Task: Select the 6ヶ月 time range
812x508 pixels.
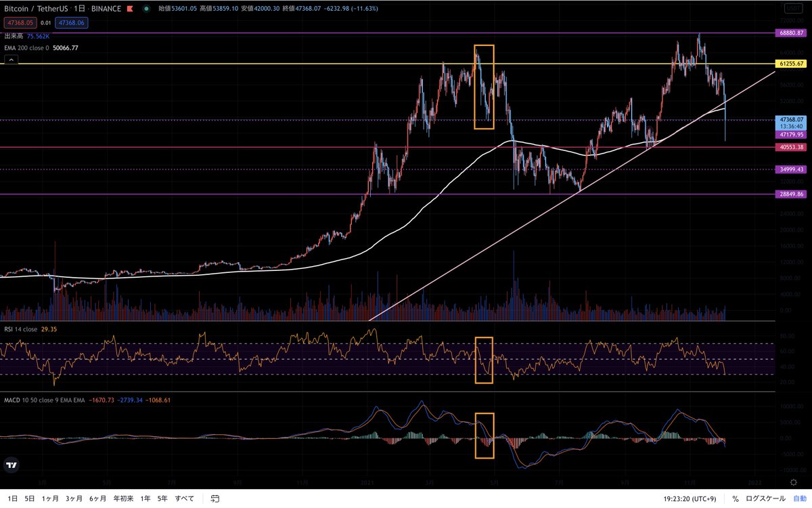Action: tap(98, 499)
